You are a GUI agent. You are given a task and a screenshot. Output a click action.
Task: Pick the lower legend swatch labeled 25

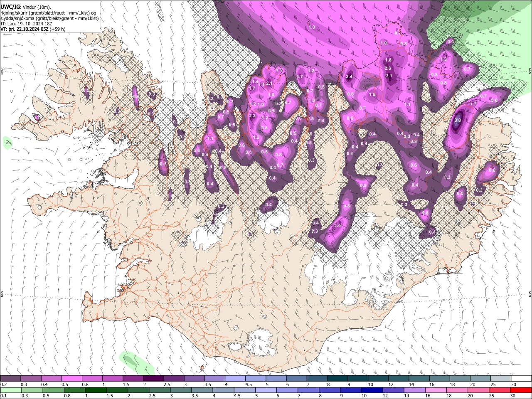[500, 390]
